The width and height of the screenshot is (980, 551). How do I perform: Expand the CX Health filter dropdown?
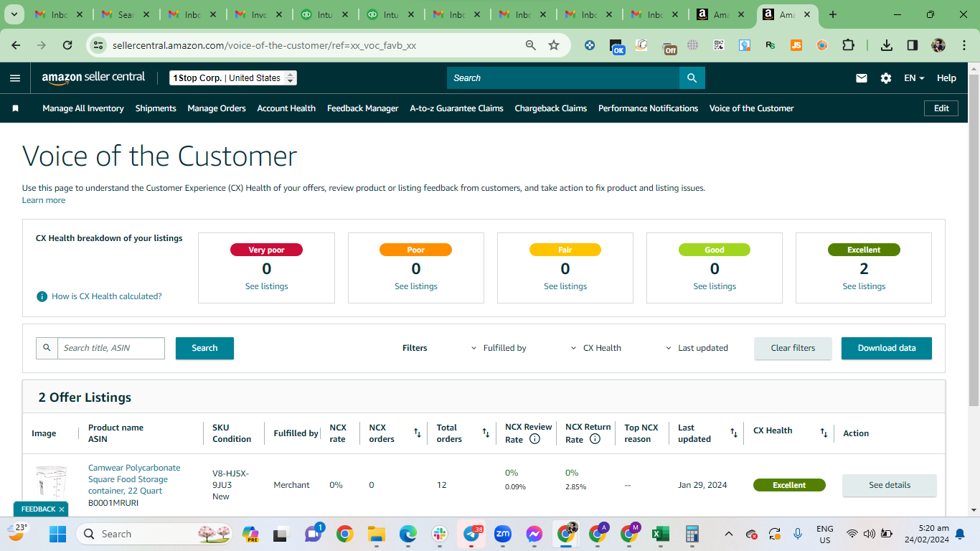[596, 348]
